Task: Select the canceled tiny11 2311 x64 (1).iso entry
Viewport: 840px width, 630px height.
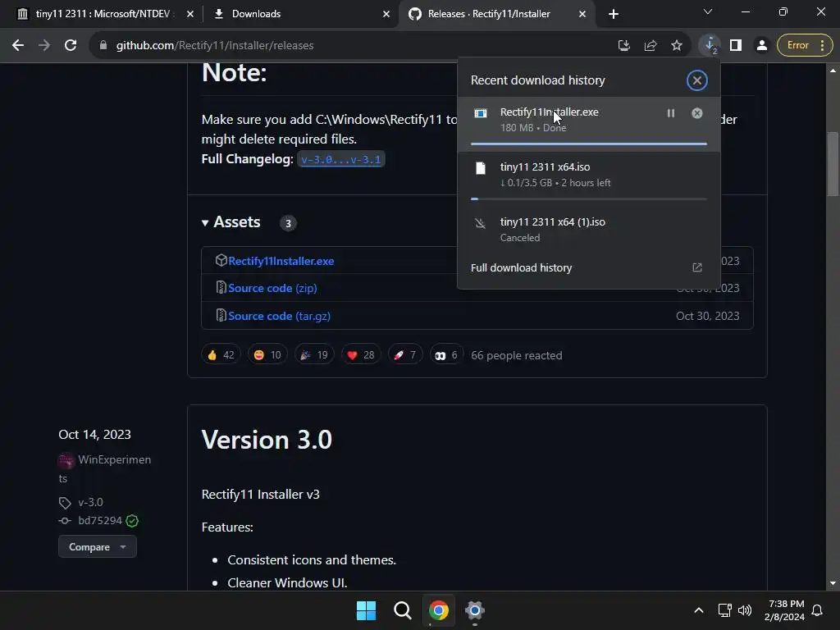Action: click(589, 230)
